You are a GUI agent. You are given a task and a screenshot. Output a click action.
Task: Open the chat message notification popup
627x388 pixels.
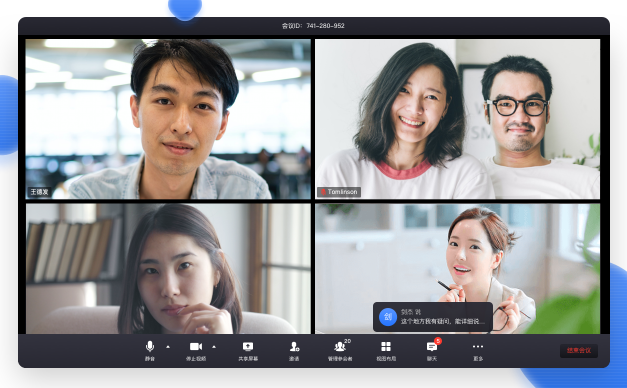(x=433, y=317)
